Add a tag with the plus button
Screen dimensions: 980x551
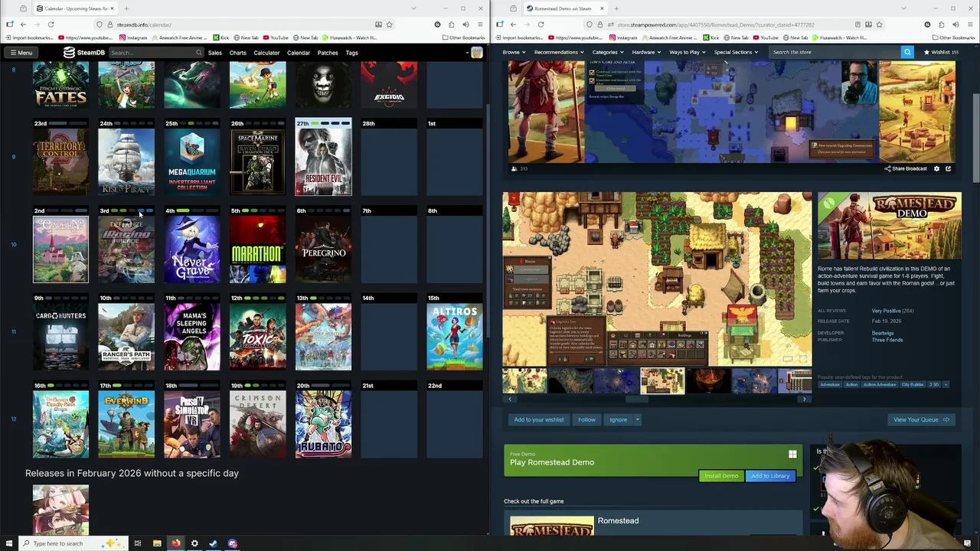(946, 385)
